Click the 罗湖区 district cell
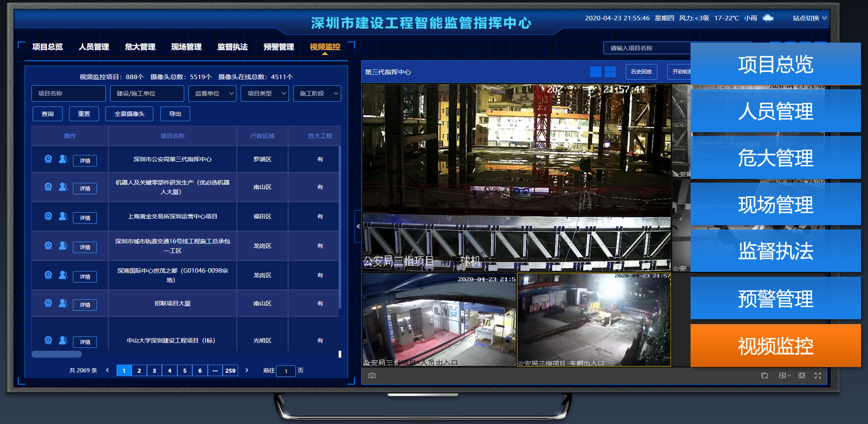Image resolution: width=868 pixels, height=424 pixels. pyautogui.click(x=262, y=159)
